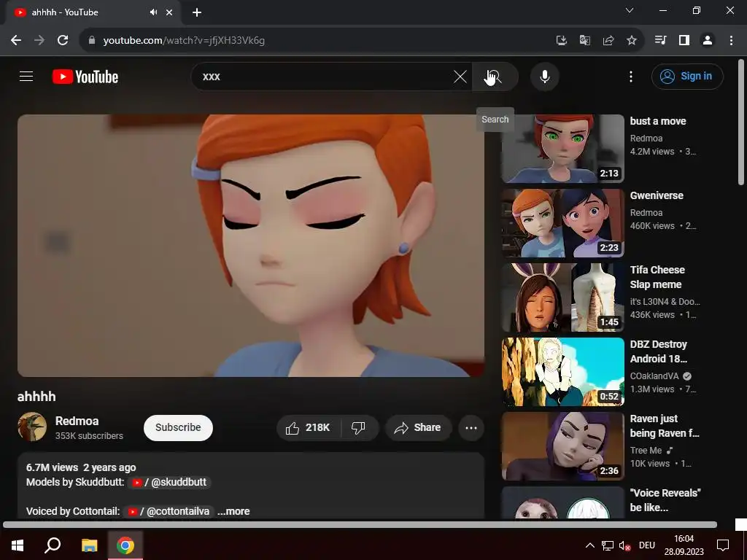Open the 'bust a move' video thumbnail

[x=562, y=149]
